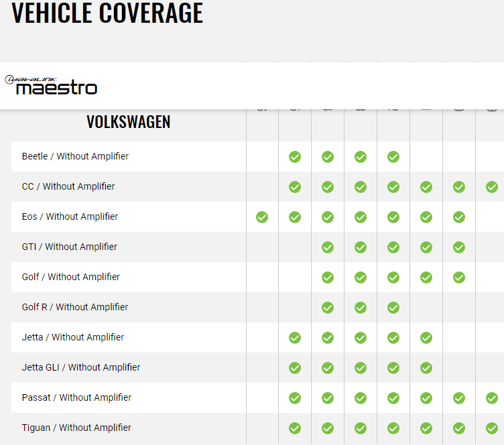Viewport: 504px width, 445px height.
Task: Click the rightmost green checkmark in Tiguan row
Action: coord(492,429)
